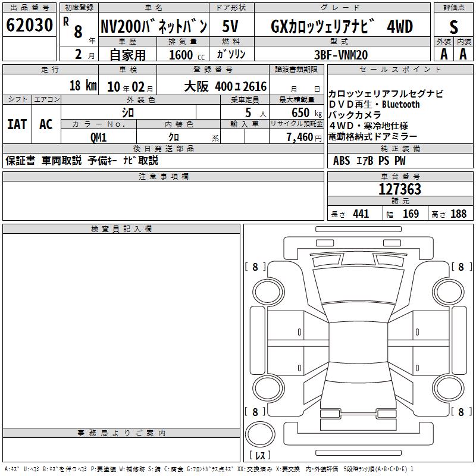Click lot number 62030
Viewport: 476px width, 476px height.
click(x=29, y=26)
